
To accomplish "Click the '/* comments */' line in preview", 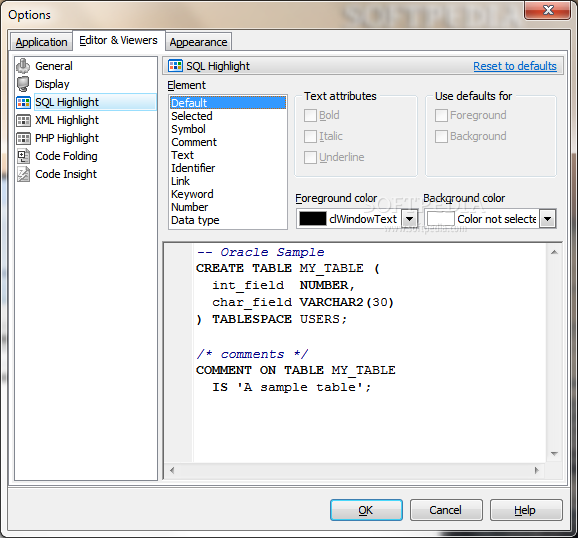I will 252,354.
